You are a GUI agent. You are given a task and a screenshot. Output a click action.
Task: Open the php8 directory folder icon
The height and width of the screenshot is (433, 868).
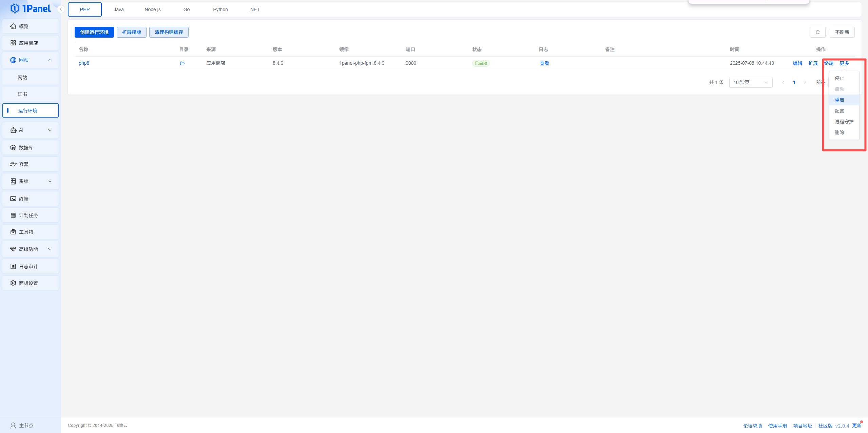click(182, 63)
